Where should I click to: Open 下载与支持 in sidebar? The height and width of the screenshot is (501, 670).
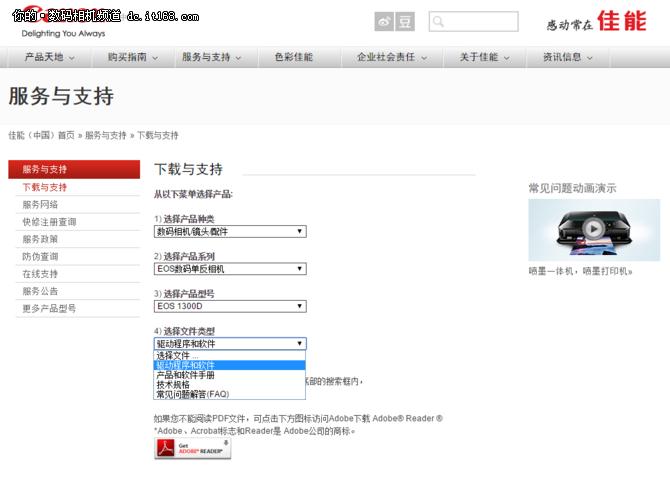[44, 187]
